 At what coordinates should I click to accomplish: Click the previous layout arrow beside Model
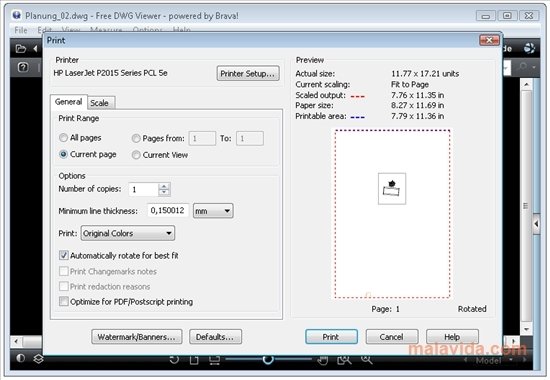pos(465,360)
